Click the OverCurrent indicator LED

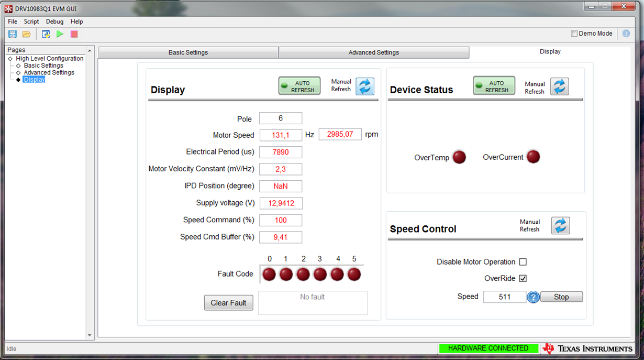[533, 157]
